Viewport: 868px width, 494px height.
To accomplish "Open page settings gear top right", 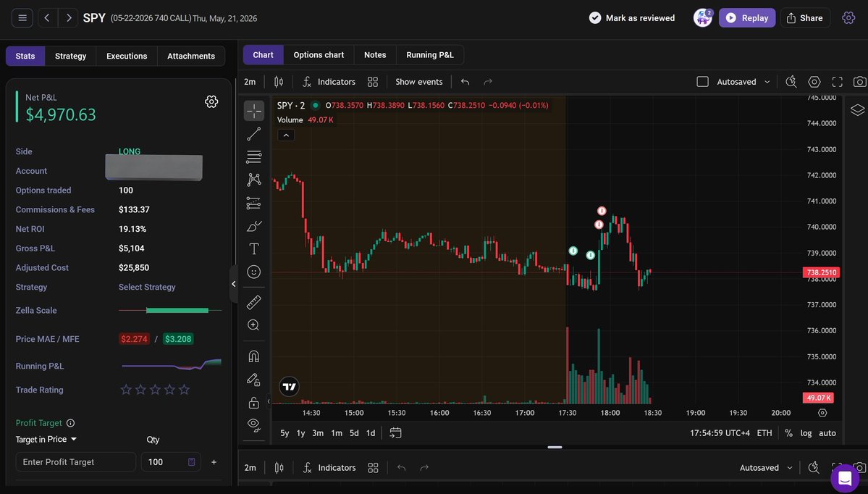I will (848, 17).
